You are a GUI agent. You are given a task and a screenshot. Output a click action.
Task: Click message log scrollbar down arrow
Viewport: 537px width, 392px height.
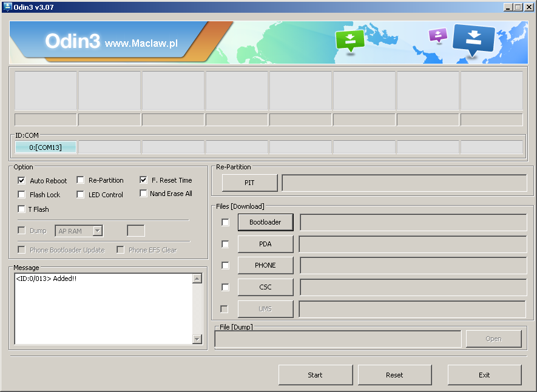click(197, 339)
